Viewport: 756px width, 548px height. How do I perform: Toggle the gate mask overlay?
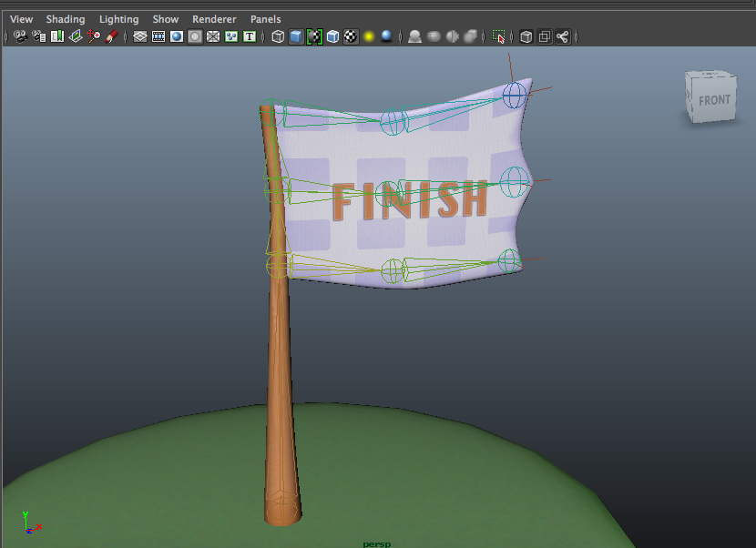[x=195, y=36]
